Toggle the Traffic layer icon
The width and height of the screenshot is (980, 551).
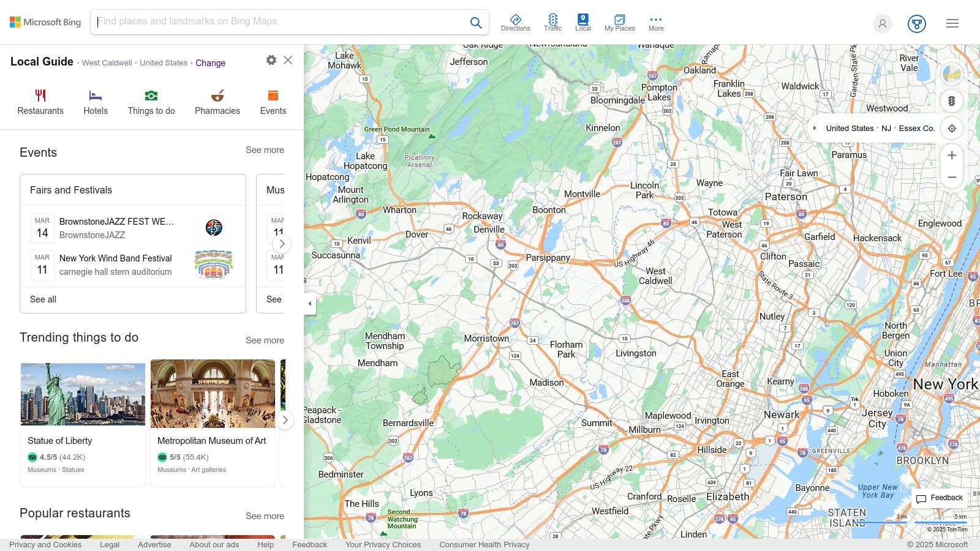pyautogui.click(x=552, y=23)
